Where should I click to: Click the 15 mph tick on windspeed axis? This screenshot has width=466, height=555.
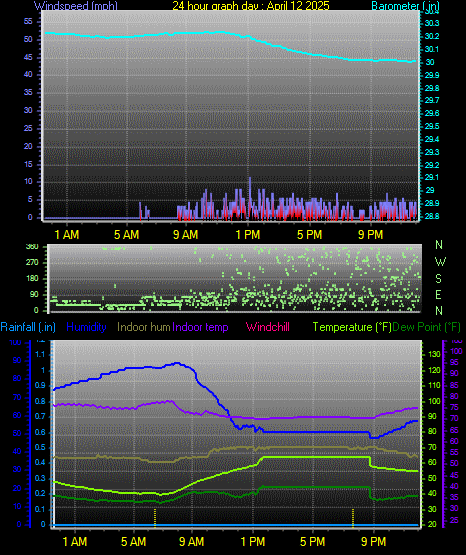pos(28,164)
